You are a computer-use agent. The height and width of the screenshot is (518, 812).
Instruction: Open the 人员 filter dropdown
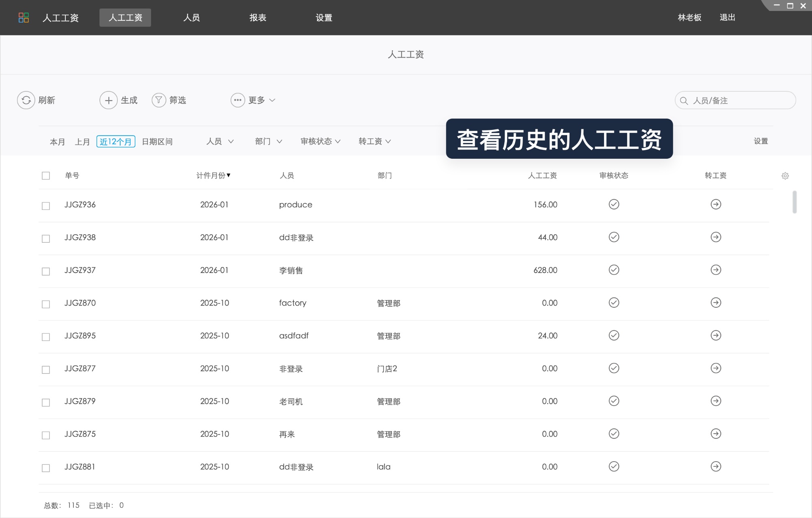(220, 141)
